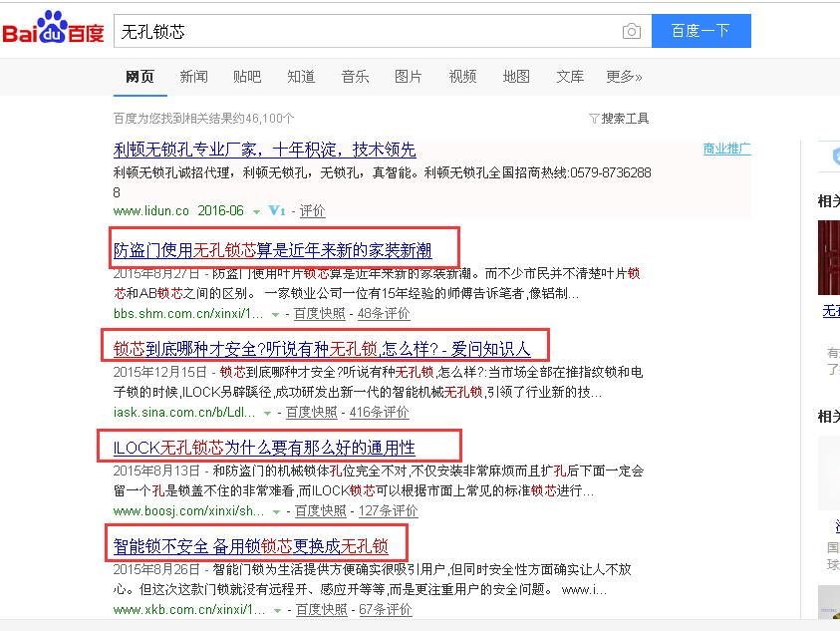Open result 防盗门使用无孔锁芯算是近年来新的家装新潮
840x631 pixels.
[272, 250]
